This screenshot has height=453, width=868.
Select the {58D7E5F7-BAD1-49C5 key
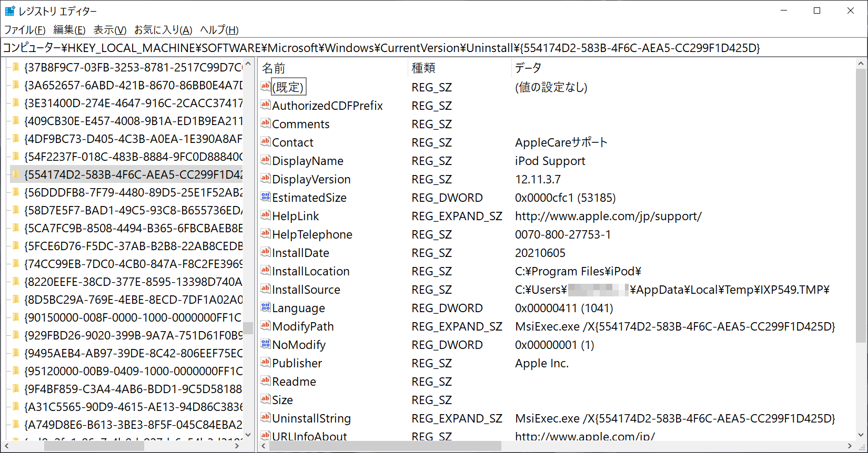click(x=134, y=210)
